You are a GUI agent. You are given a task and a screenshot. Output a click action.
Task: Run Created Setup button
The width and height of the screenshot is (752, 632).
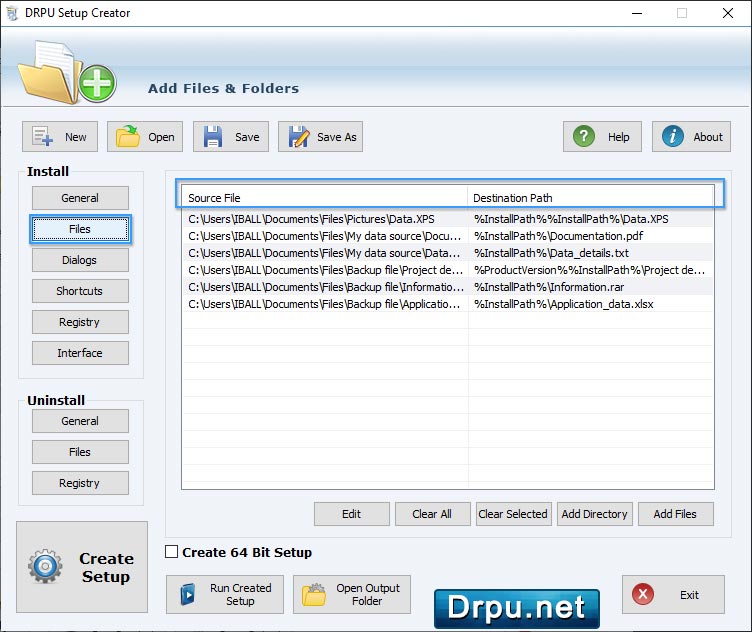(x=225, y=595)
